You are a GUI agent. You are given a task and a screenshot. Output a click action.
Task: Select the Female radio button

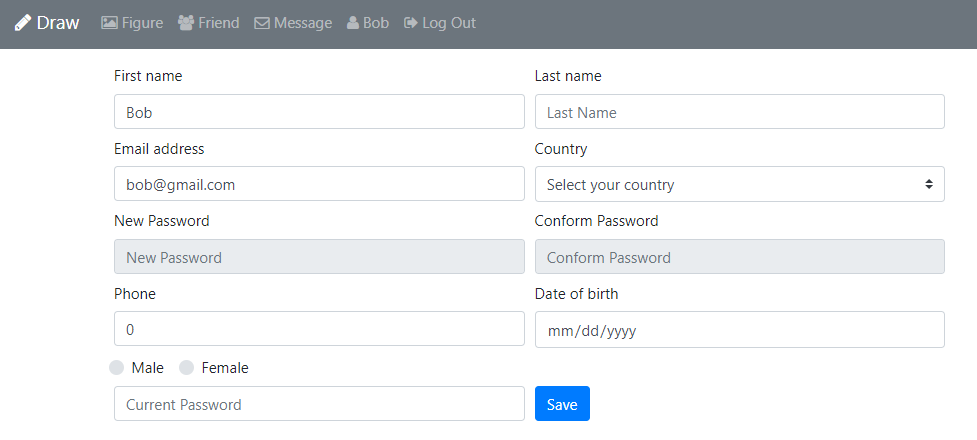(x=187, y=368)
